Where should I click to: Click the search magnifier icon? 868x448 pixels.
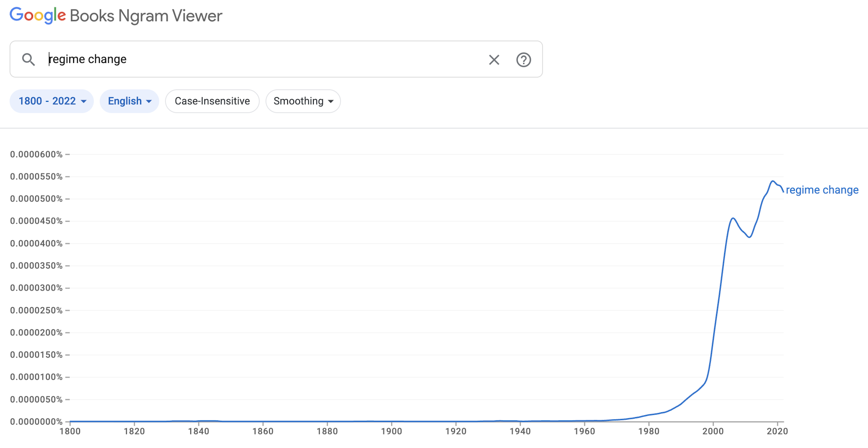(x=28, y=59)
